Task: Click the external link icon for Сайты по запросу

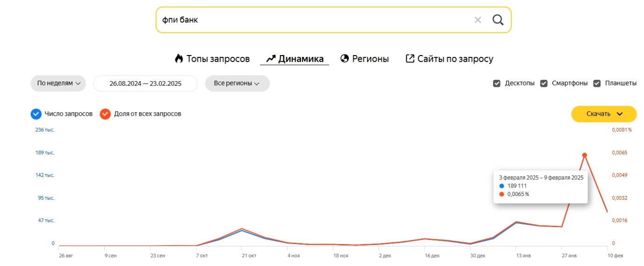Action: (410, 59)
